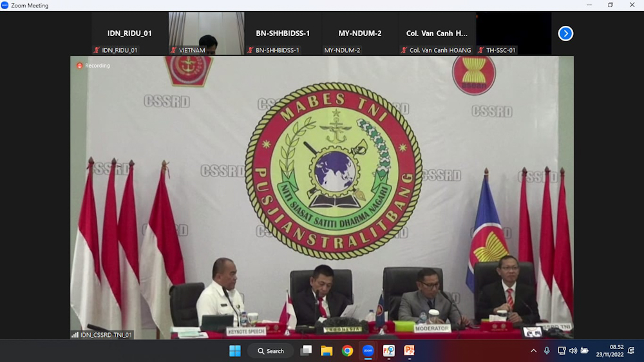Click the muted mic icon beside VIETNAM
644x362 pixels.
pyautogui.click(x=174, y=50)
